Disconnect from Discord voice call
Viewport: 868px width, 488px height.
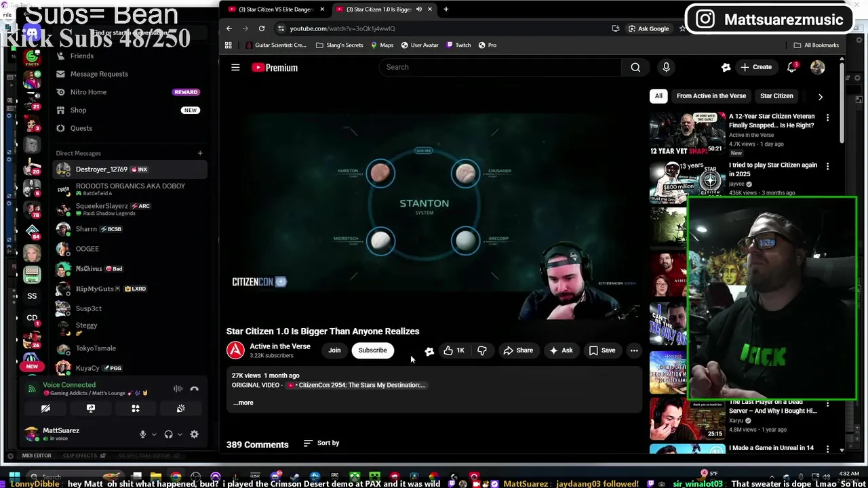(194, 388)
